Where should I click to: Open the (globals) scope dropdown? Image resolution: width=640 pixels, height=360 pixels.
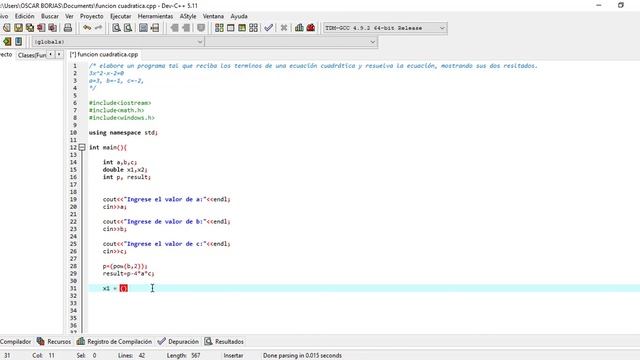118,42
